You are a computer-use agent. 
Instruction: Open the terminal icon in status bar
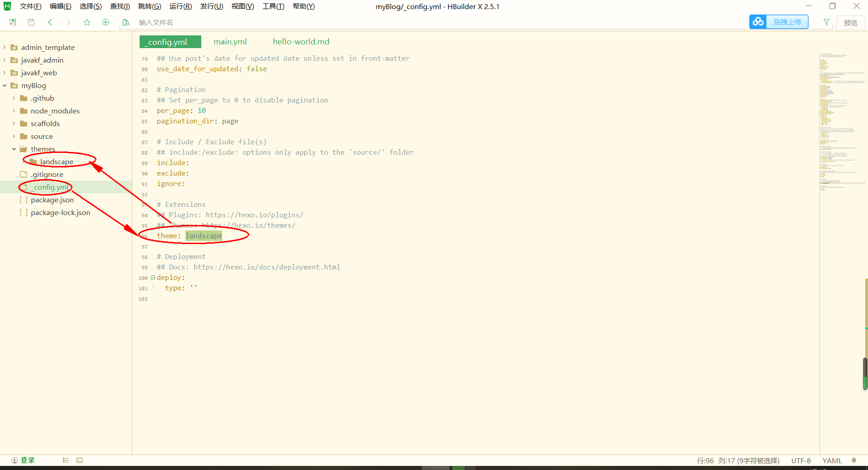80,460
